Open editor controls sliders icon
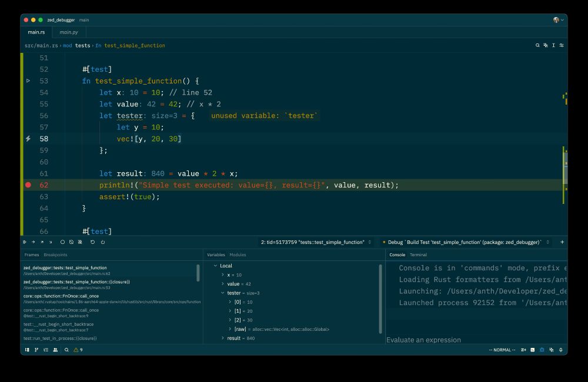The width and height of the screenshot is (588, 382). pyautogui.click(x=562, y=45)
